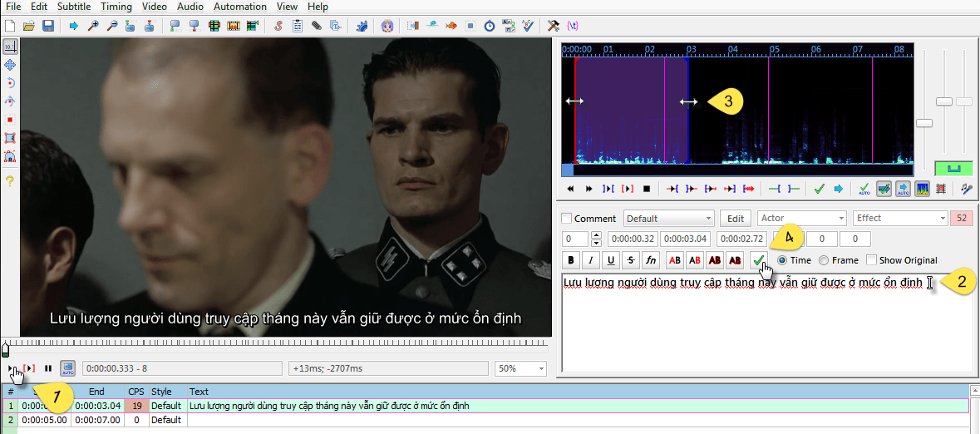The height and width of the screenshot is (434, 980).
Task: Add lead-in to selection
Action: pos(775,188)
